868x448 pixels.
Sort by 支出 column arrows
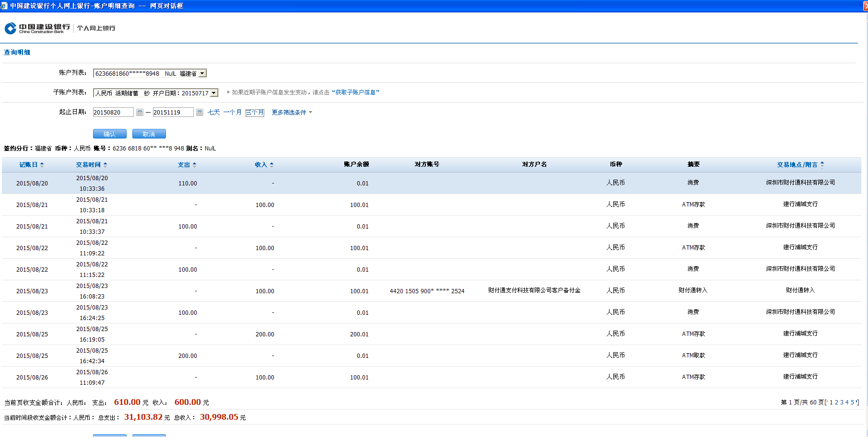[194, 165]
